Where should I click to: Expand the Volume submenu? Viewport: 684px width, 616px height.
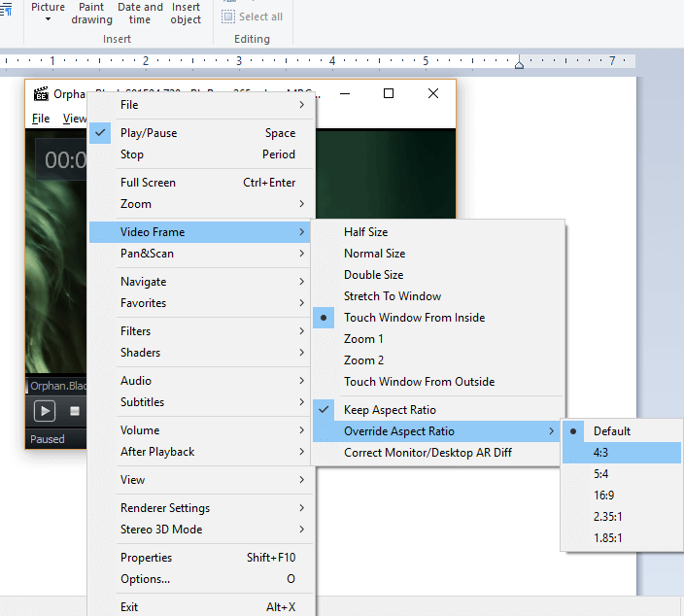[x=200, y=430]
